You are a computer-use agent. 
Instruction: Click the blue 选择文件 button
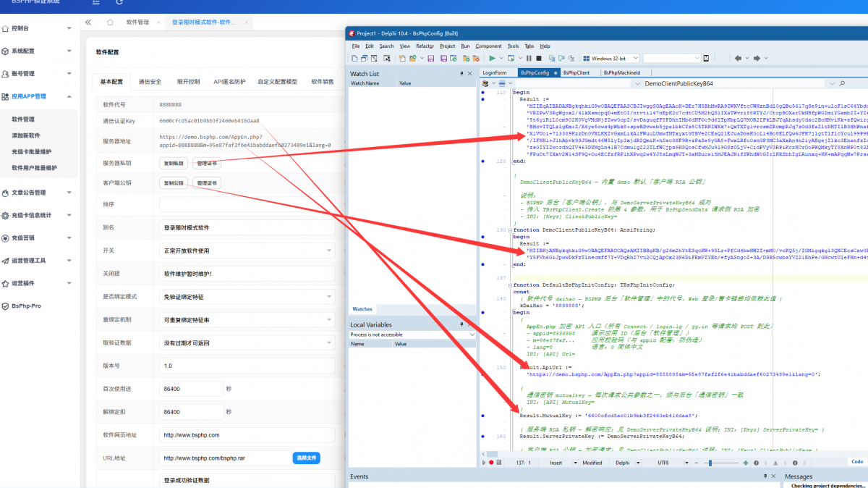(306, 458)
